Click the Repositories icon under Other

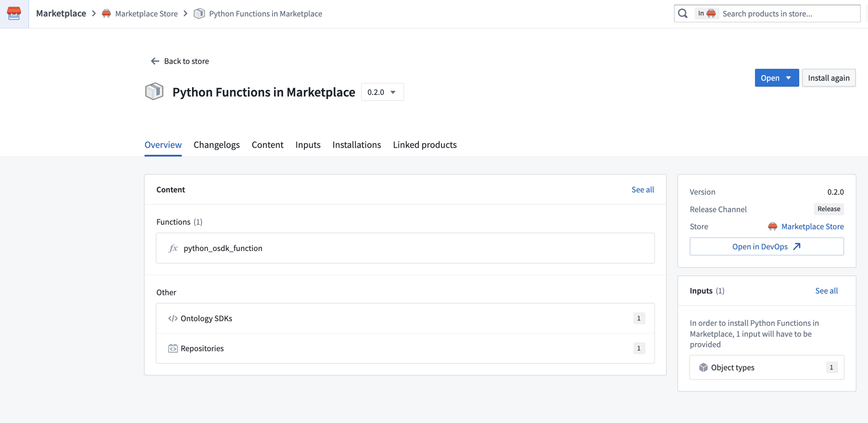coord(174,348)
